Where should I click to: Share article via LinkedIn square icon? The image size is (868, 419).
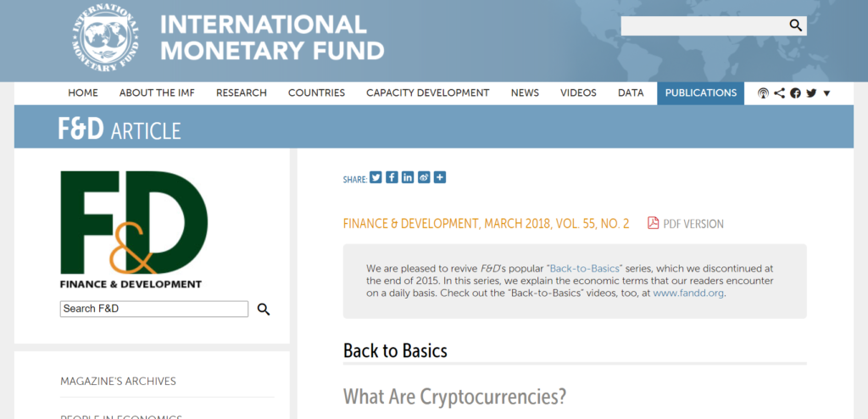point(408,177)
